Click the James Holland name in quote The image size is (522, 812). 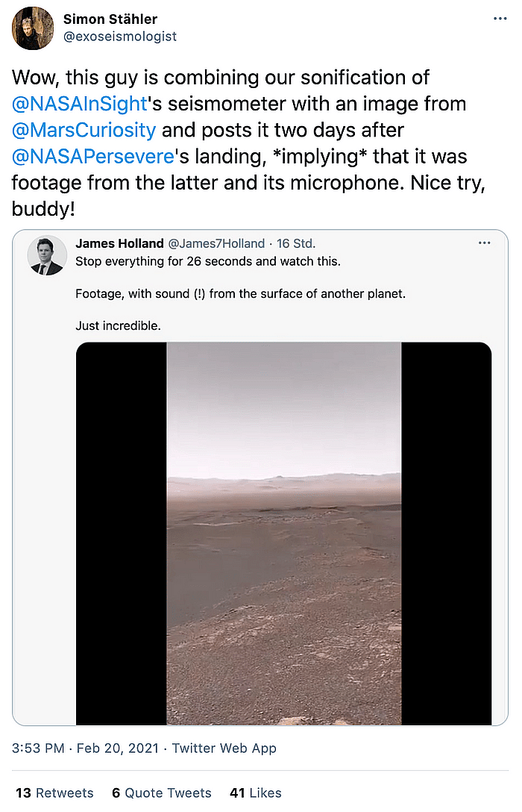tap(119, 243)
